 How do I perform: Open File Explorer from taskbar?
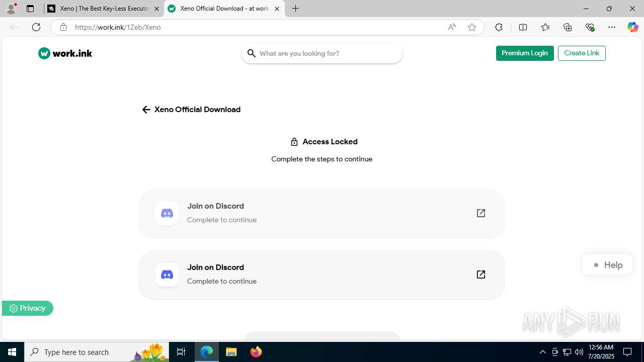click(231, 352)
